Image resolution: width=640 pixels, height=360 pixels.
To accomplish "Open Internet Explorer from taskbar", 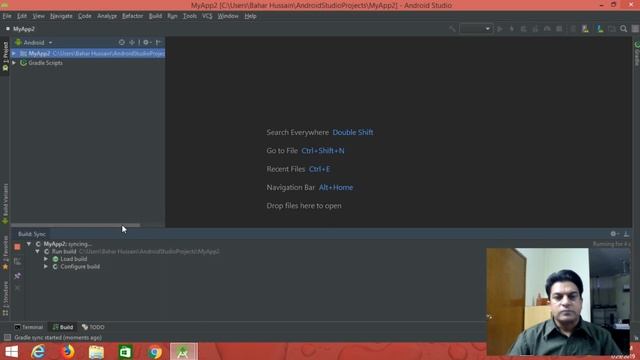I will point(38,351).
